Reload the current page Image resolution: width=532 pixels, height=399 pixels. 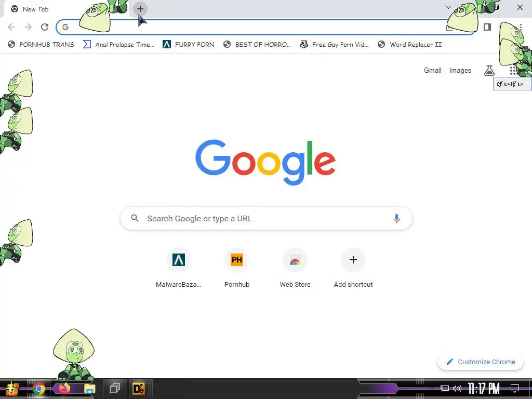pyautogui.click(x=45, y=27)
